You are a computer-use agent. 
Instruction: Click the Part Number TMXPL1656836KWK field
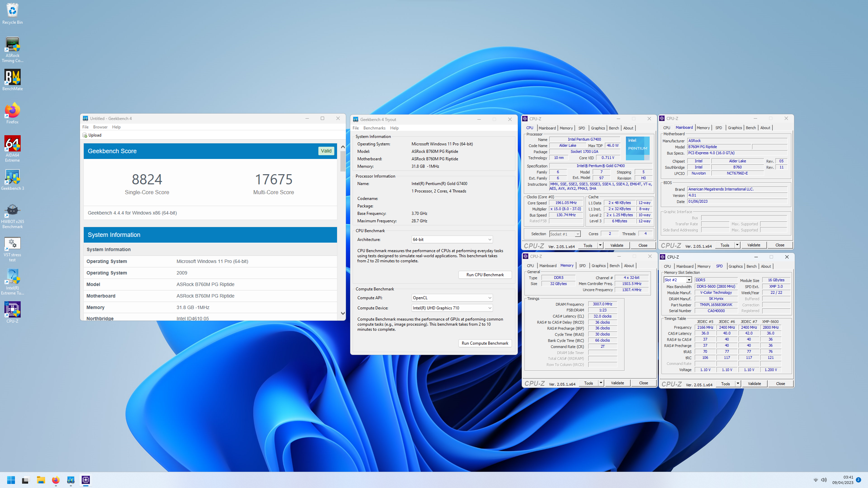click(x=716, y=305)
